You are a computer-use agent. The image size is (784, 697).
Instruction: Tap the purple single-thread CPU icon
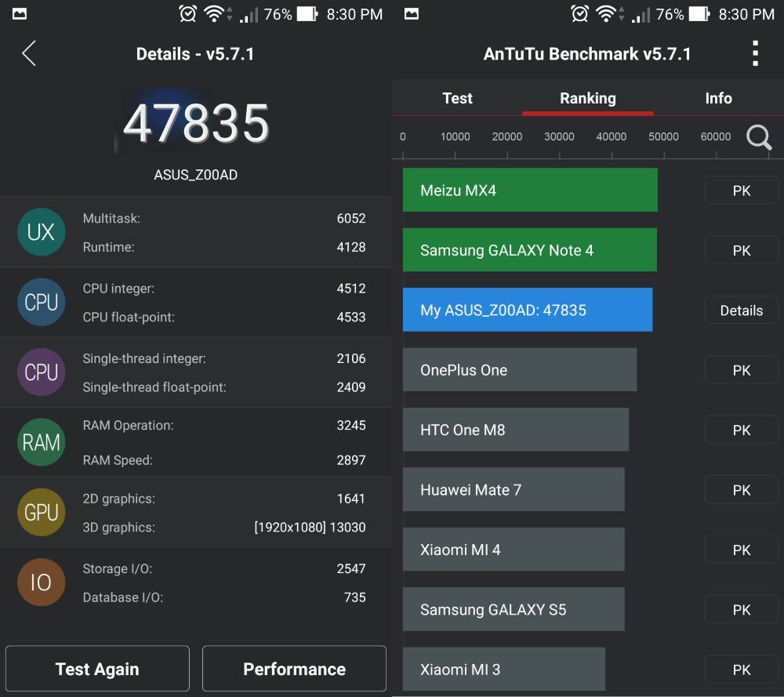pyautogui.click(x=41, y=372)
